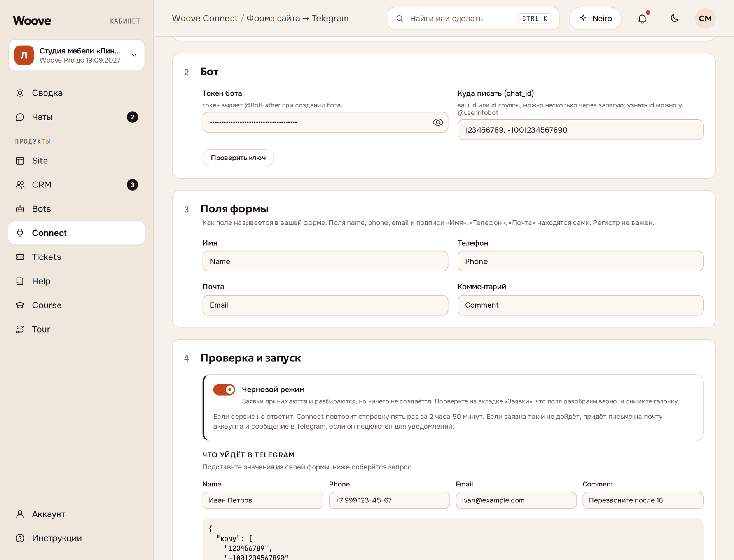
Task: Open СМ user avatar menu
Action: click(705, 18)
